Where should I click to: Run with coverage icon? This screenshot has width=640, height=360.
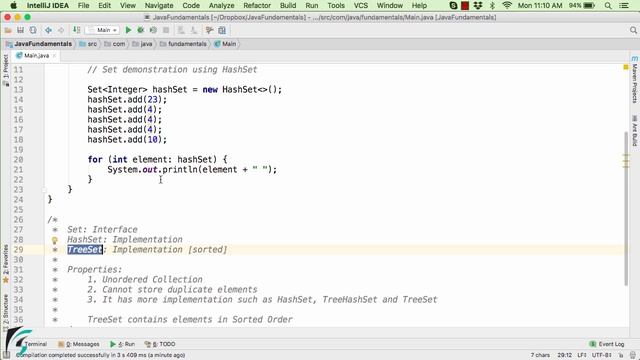coord(153,30)
